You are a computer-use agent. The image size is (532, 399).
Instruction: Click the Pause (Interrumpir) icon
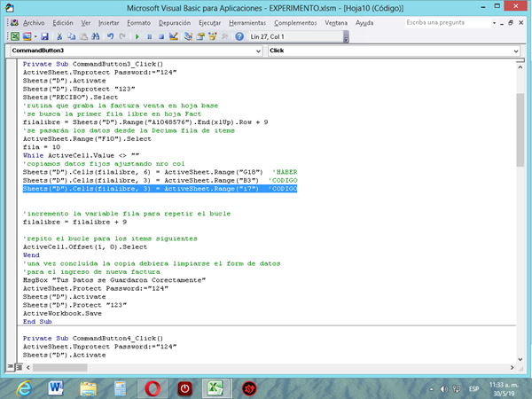[x=150, y=36]
